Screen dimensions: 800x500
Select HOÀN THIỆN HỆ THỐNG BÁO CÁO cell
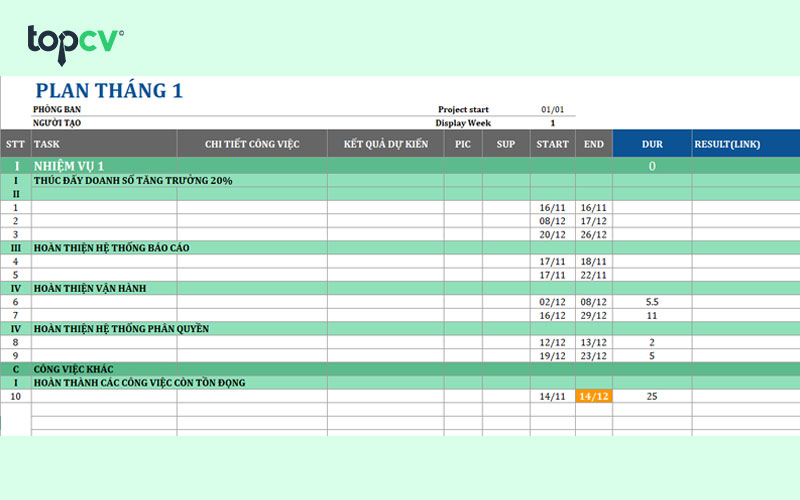click(111, 248)
